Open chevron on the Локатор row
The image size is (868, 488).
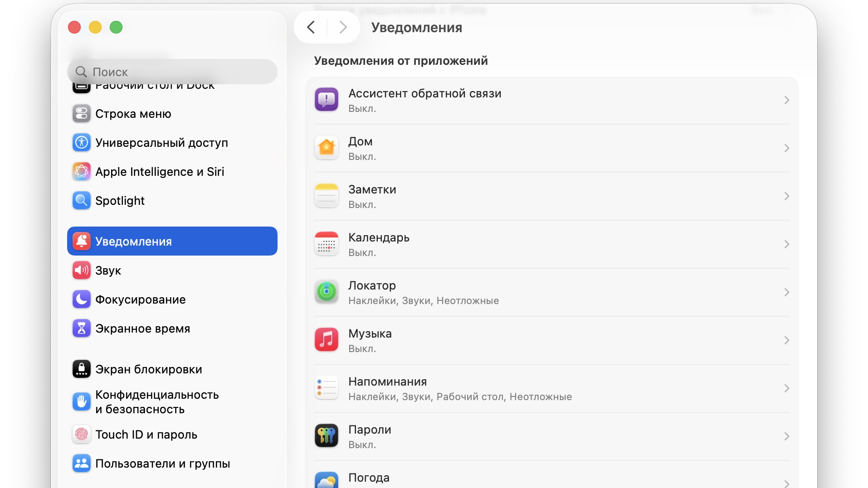(x=787, y=292)
